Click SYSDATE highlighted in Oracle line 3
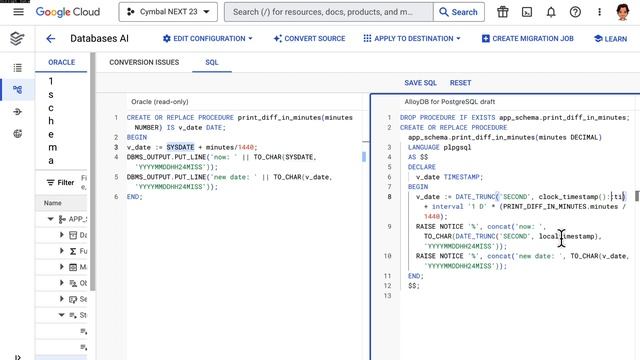The height and width of the screenshot is (360, 640). 180,147
